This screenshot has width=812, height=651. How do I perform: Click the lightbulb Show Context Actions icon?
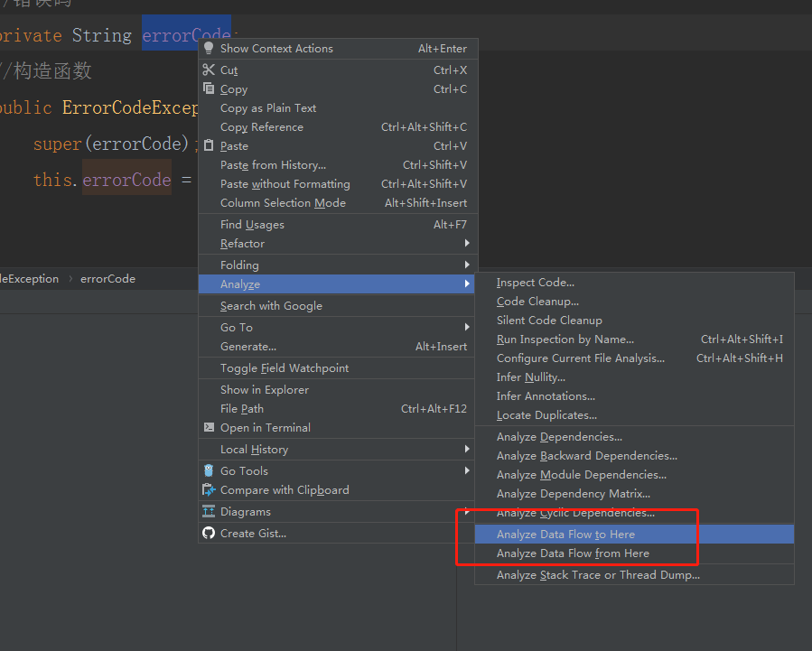click(210, 49)
